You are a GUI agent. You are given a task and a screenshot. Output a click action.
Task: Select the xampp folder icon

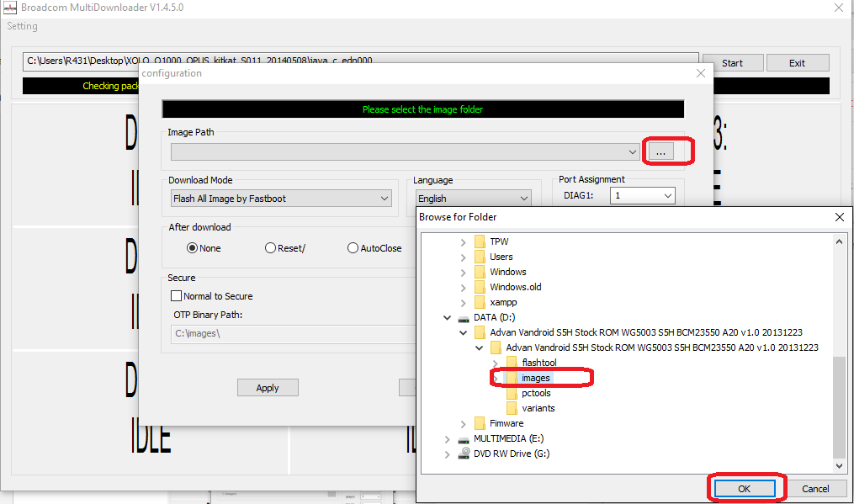480,302
